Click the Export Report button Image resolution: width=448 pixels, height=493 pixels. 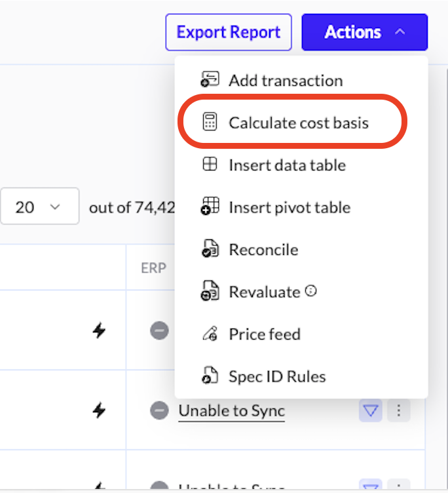pos(228,32)
